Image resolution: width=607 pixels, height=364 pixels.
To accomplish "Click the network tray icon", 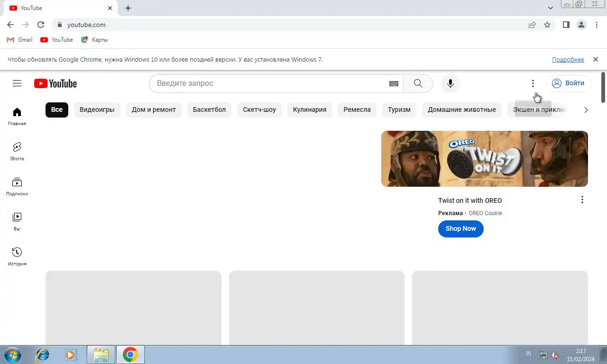I will 543,355.
